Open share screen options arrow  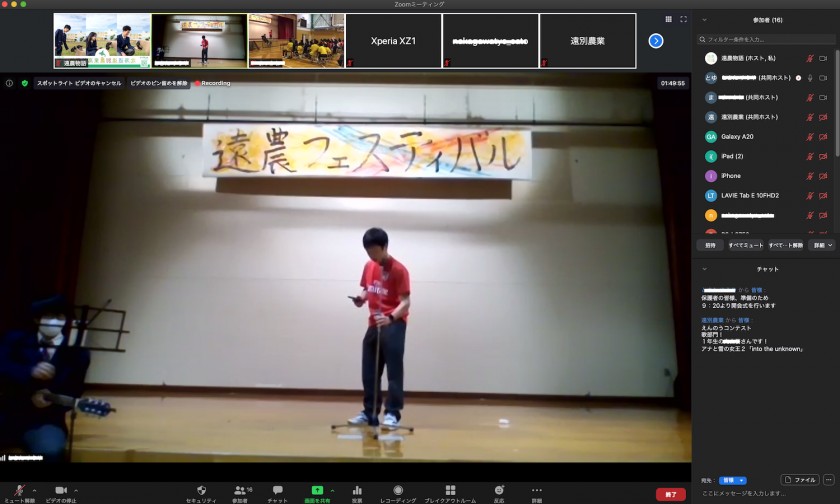pos(333,490)
